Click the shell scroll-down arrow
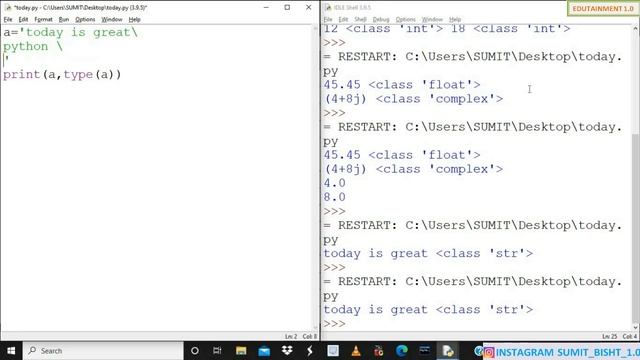 click(x=636, y=327)
